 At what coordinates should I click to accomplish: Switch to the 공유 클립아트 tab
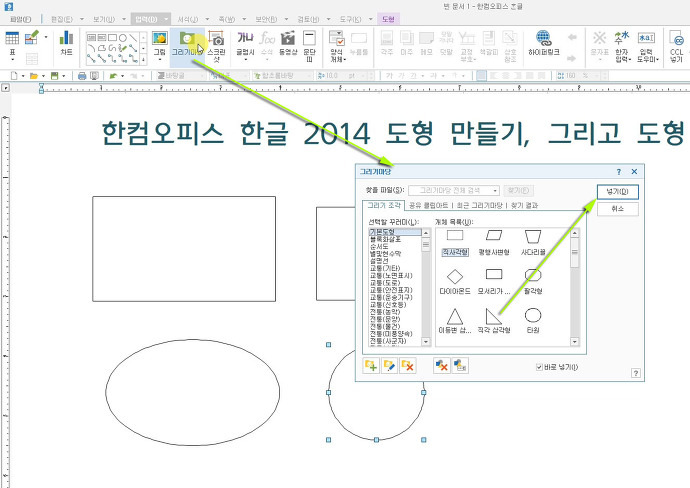(429, 205)
